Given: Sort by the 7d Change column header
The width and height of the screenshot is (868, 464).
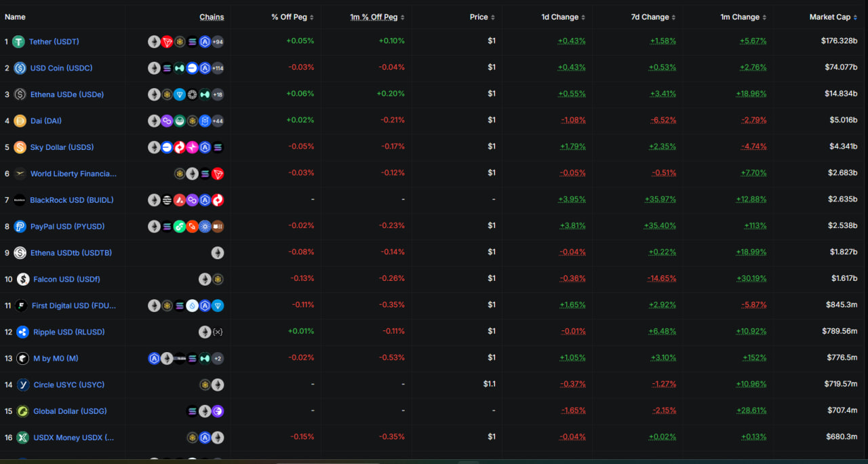Looking at the screenshot, I should (653, 17).
